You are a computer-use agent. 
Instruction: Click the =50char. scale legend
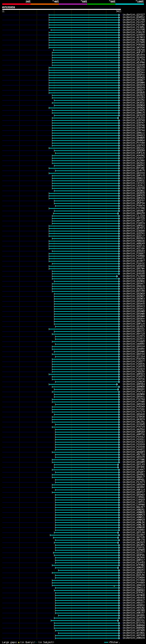point(112,642)
